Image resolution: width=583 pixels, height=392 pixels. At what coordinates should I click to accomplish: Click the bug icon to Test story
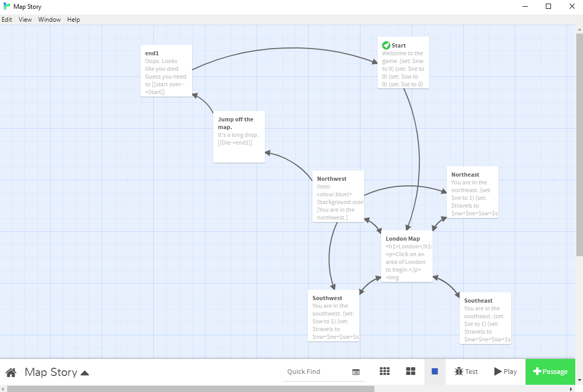[459, 371]
